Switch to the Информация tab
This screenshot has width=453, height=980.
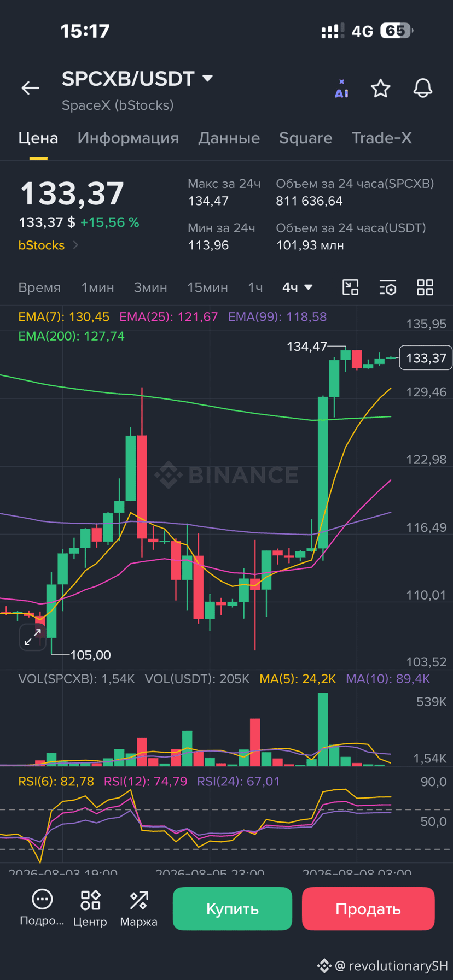pyautogui.click(x=128, y=138)
